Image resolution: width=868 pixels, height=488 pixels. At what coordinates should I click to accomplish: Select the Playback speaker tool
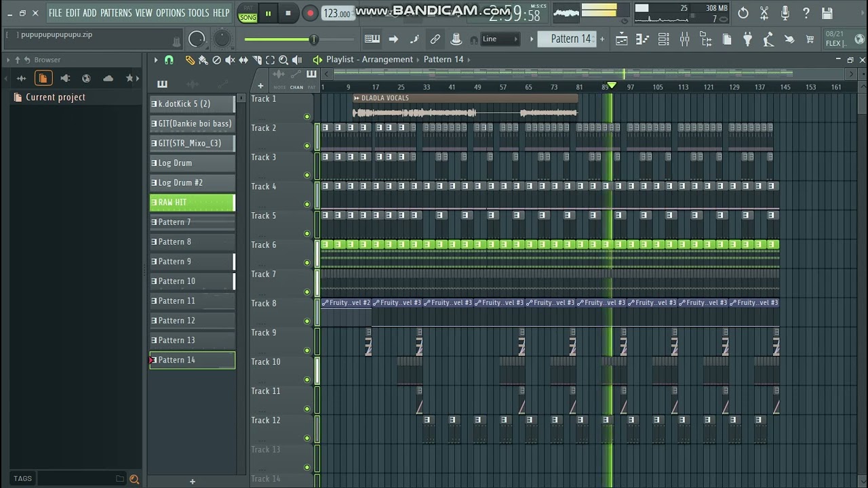298,60
